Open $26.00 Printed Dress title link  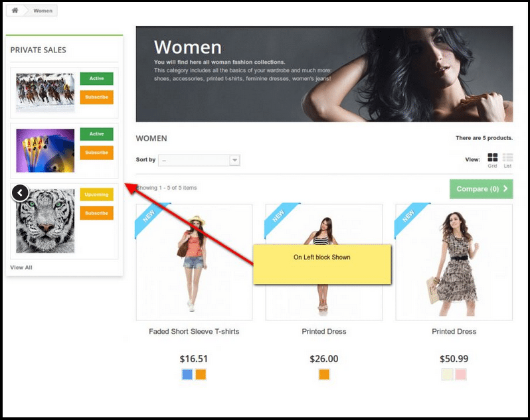[x=324, y=332]
